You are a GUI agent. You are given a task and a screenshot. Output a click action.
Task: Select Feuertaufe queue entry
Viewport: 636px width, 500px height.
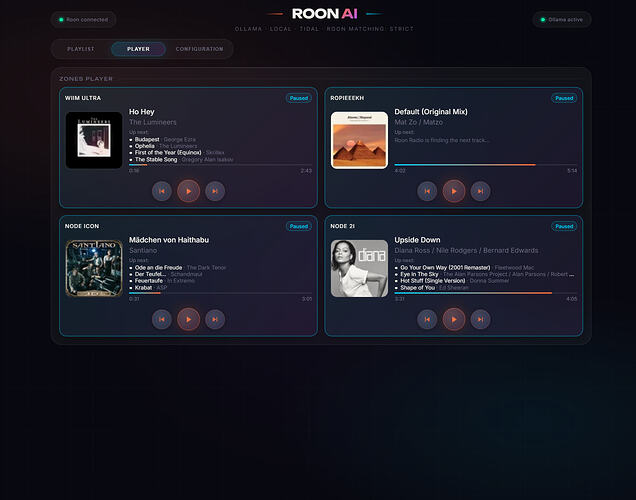(x=149, y=281)
